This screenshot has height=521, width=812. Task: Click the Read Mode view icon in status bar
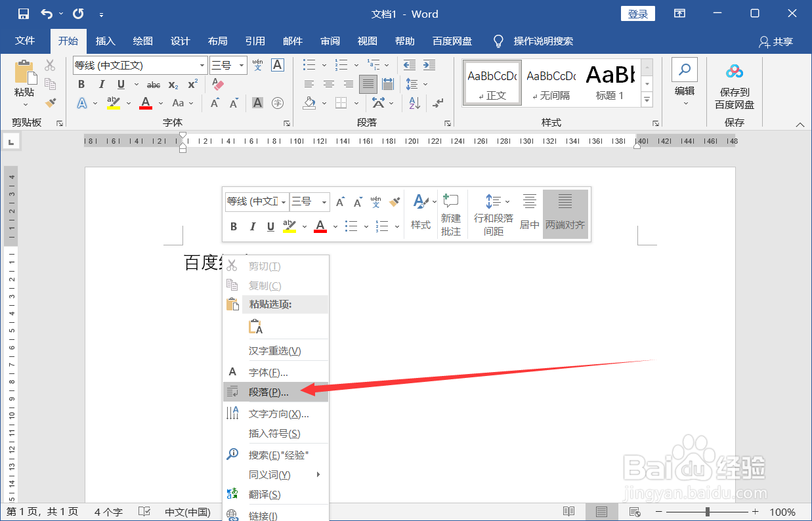[x=569, y=512]
